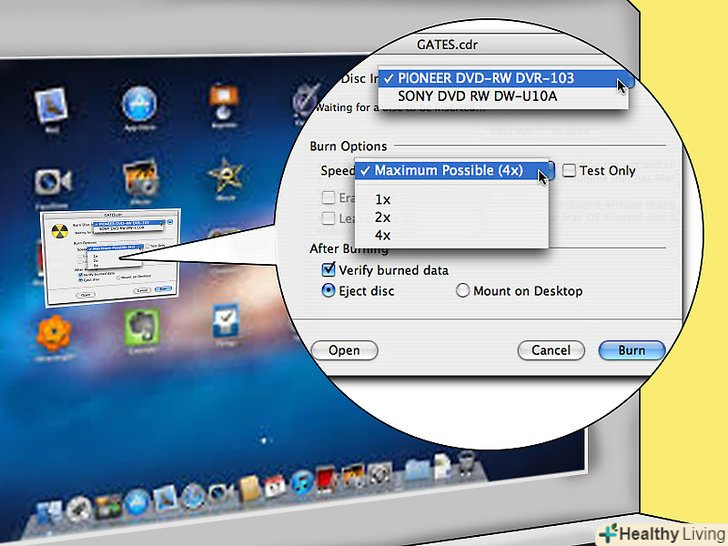Launch the Mail app from Launchpad
This screenshot has width=728, height=546.
point(50,107)
